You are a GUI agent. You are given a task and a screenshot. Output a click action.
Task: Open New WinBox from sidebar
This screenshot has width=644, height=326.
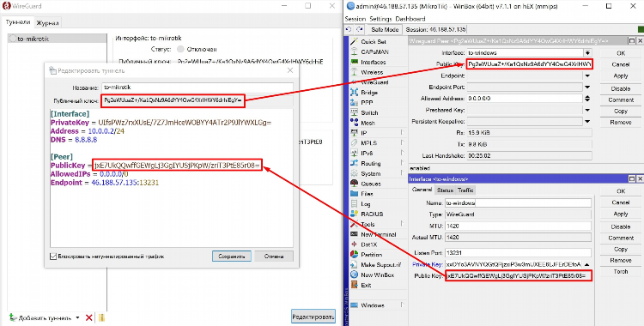pos(377,275)
